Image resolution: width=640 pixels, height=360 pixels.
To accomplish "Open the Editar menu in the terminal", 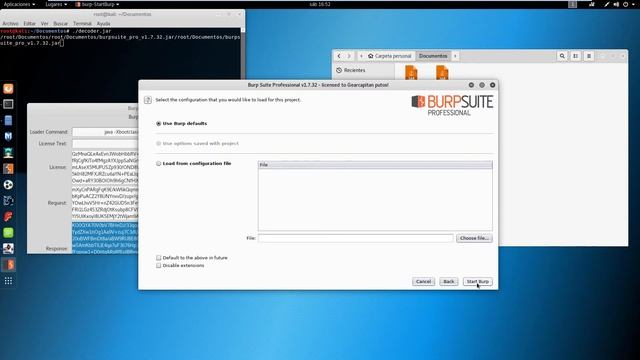I will pyautogui.click(x=29, y=24).
